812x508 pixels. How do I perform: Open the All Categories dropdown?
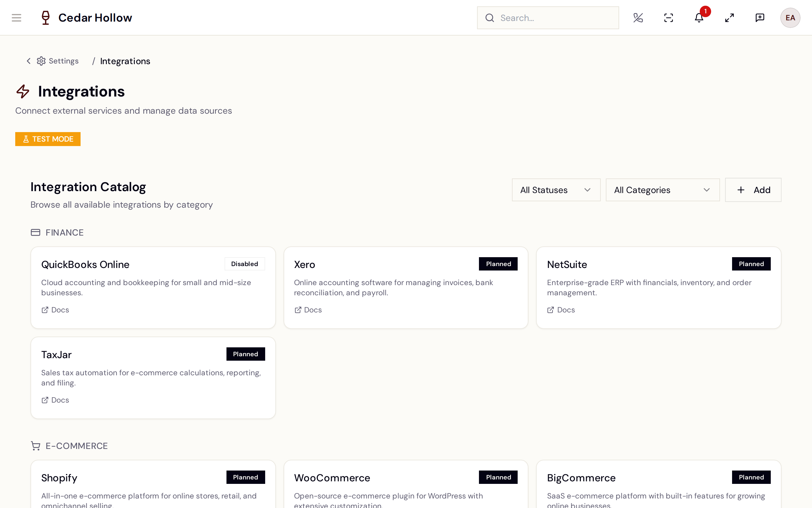click(663, 190)
